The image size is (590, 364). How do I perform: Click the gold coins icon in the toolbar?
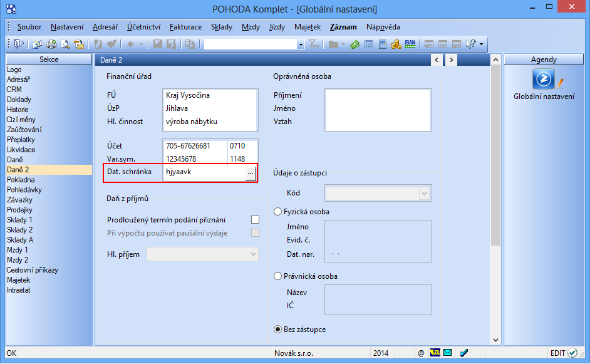[x=396, y=44]
